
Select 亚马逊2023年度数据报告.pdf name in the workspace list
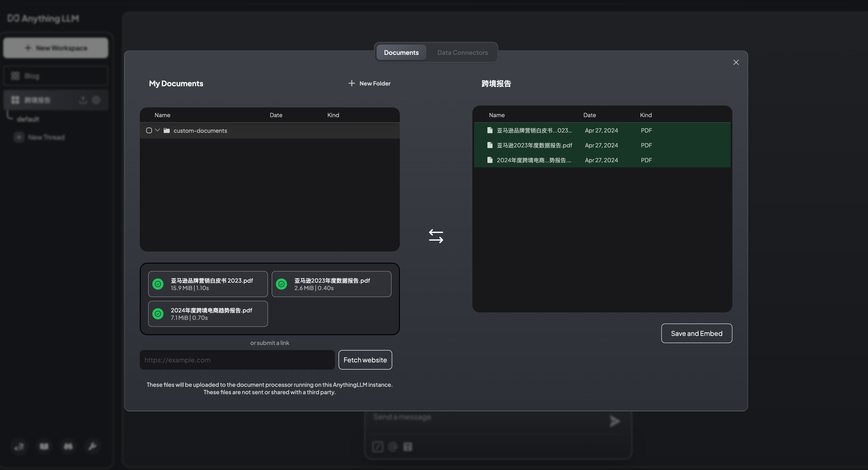coord(534,145)
